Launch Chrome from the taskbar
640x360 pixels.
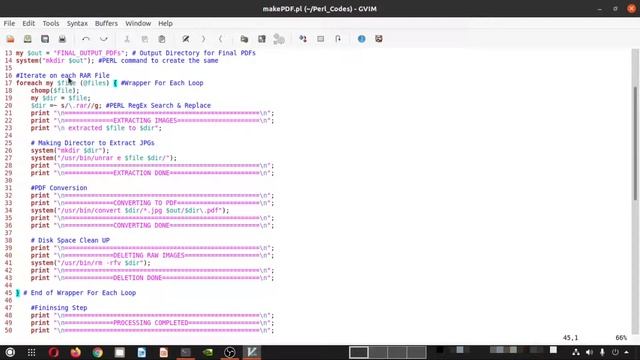98,352
